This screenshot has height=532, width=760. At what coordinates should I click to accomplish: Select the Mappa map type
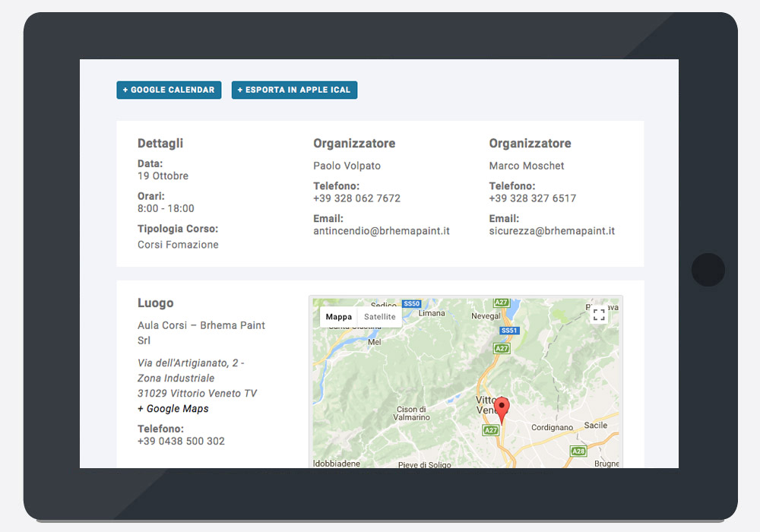[339, 317]
